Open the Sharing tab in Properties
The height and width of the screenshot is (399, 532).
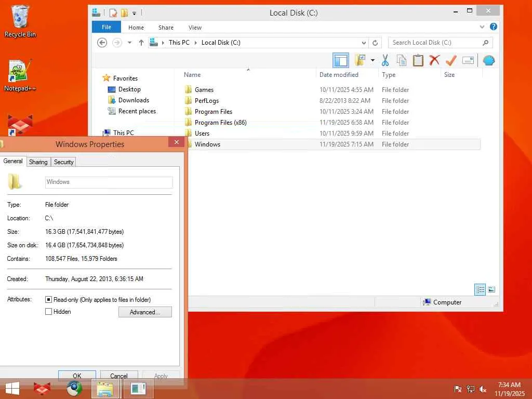click(x=38, y=162)
